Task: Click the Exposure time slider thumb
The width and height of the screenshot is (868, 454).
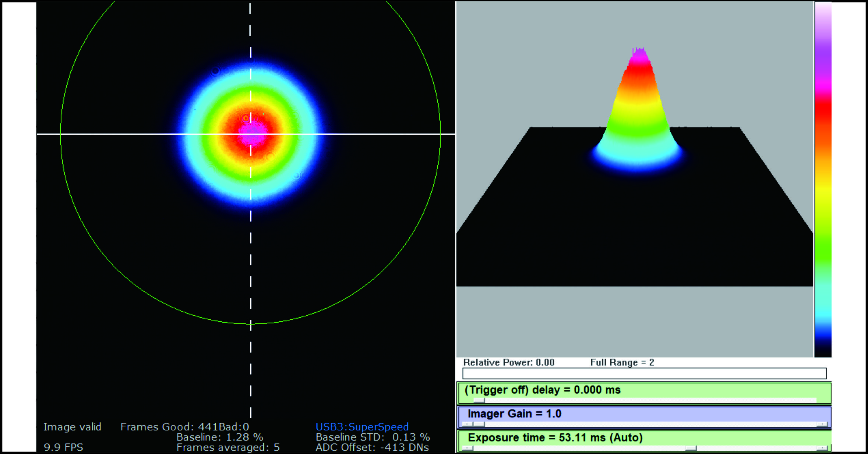Action: (x=691, y=448)
